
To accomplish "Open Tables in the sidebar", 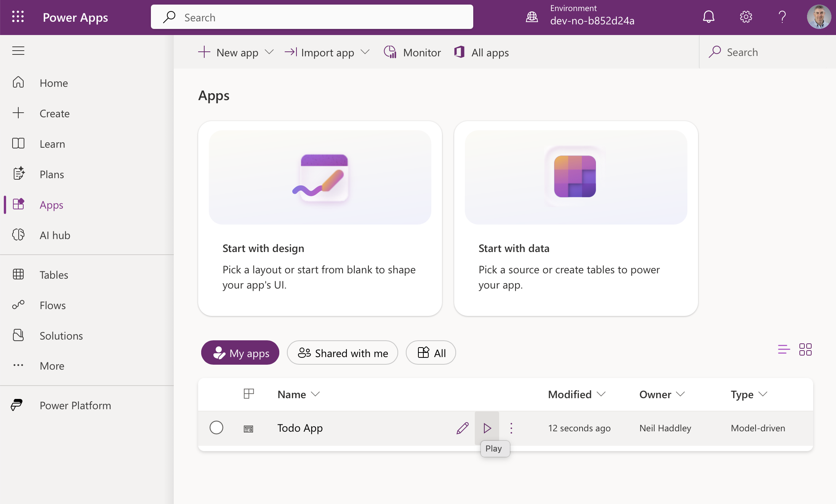I will point(87,275).
